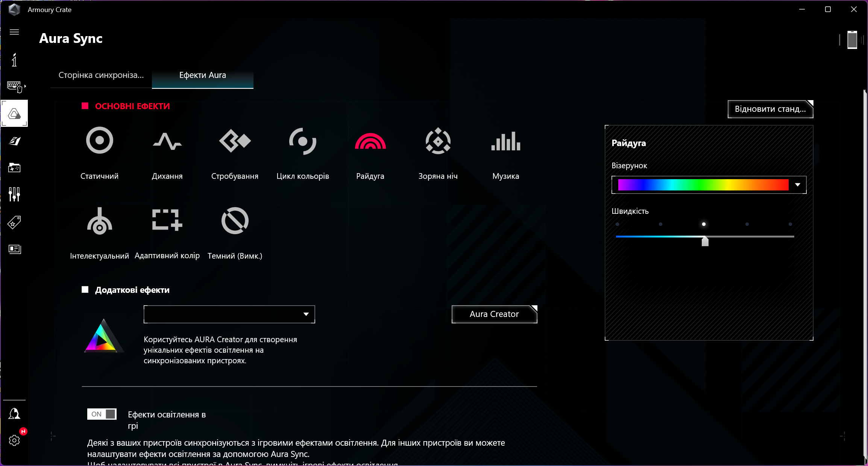Open the Home info sidebar icon
The image size is (868, 466).
pyautogui.click(x=14, y=60)
